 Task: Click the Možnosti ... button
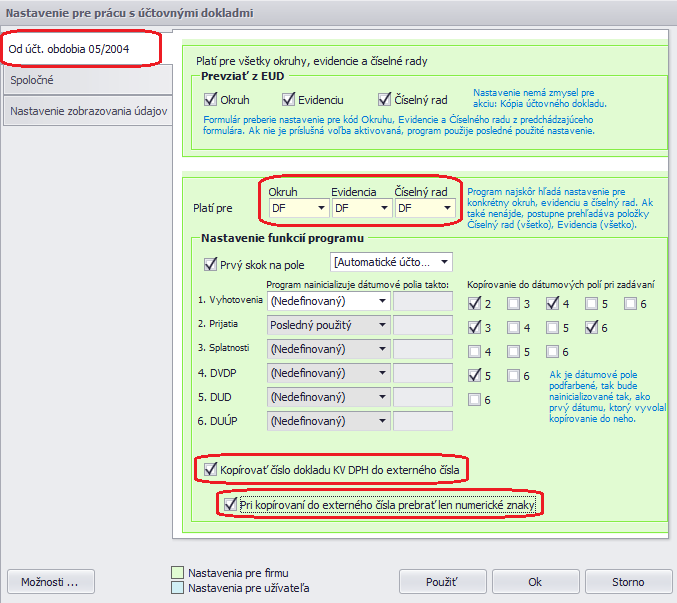[50, 581]
